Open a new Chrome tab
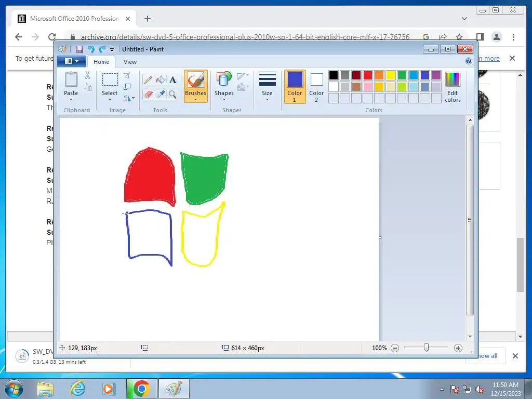 click(147, 19)
